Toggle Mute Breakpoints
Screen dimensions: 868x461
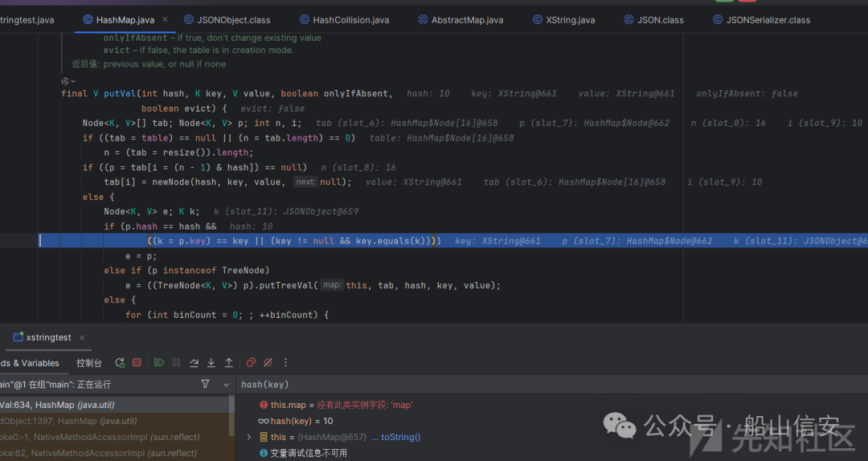(x=268, y=362)
